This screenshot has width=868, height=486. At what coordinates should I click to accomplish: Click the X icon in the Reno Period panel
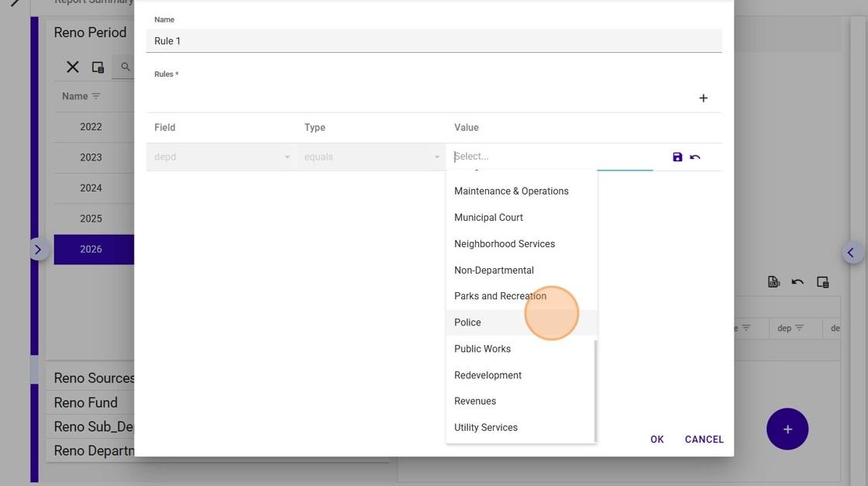tap(73, 67)
